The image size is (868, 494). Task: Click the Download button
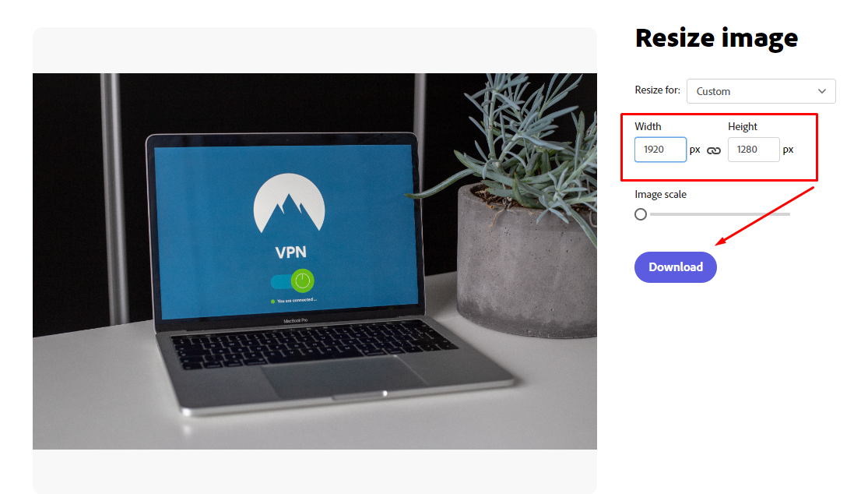pos(676,267)
